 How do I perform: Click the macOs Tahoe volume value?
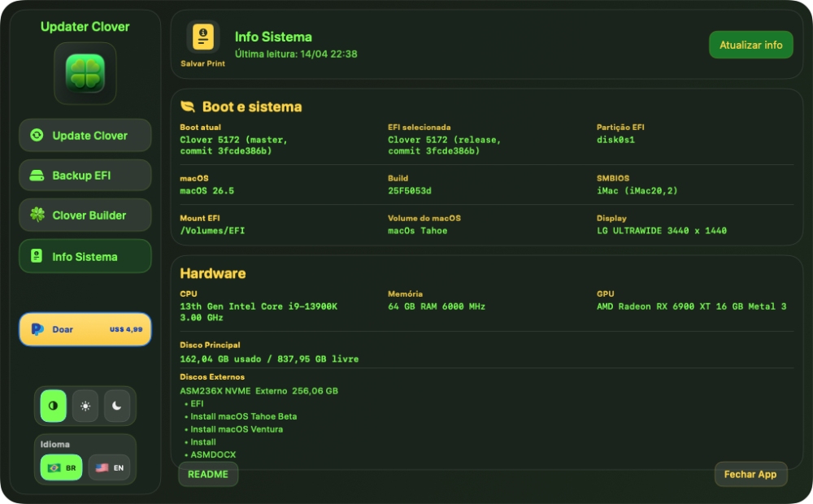click(x=417, y=231)
